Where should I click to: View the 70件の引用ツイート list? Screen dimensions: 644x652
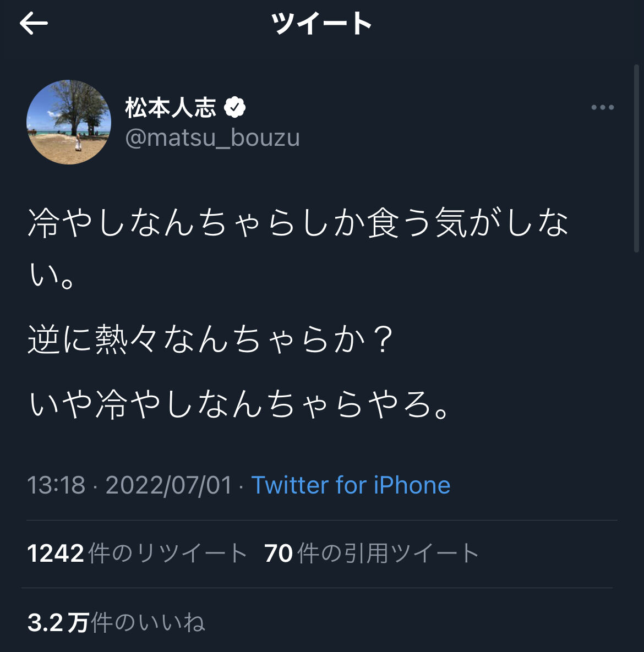372,554
